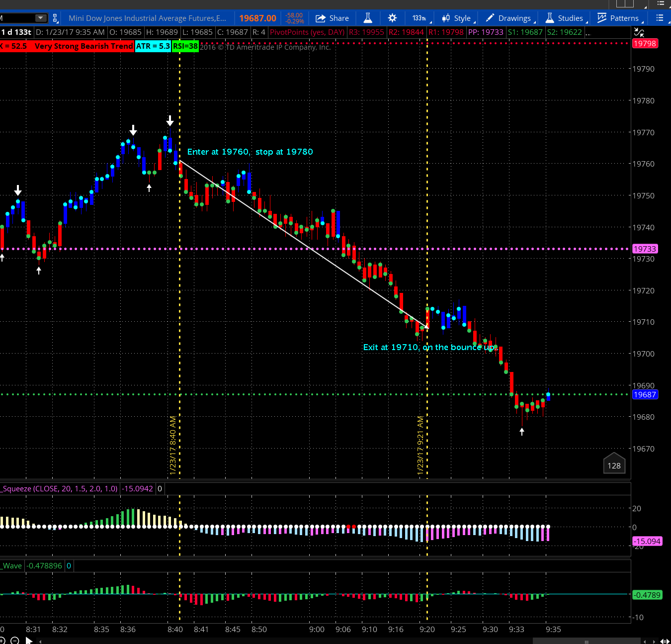Click the PivotPoints study label in header

point(307,32)
